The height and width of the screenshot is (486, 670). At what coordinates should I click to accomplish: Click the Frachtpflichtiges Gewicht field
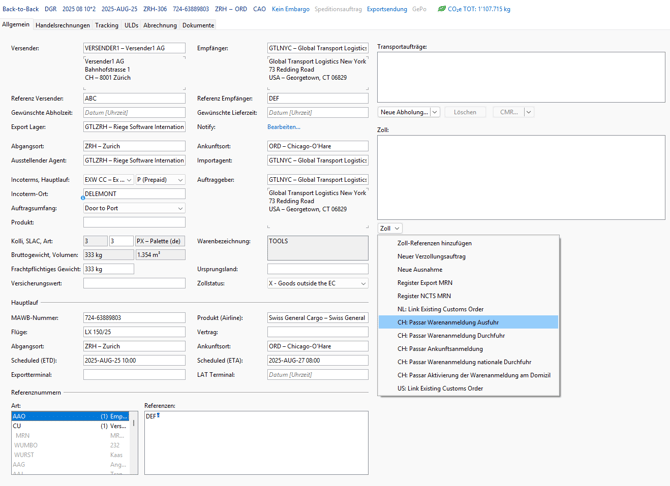[x=109, y=269]
